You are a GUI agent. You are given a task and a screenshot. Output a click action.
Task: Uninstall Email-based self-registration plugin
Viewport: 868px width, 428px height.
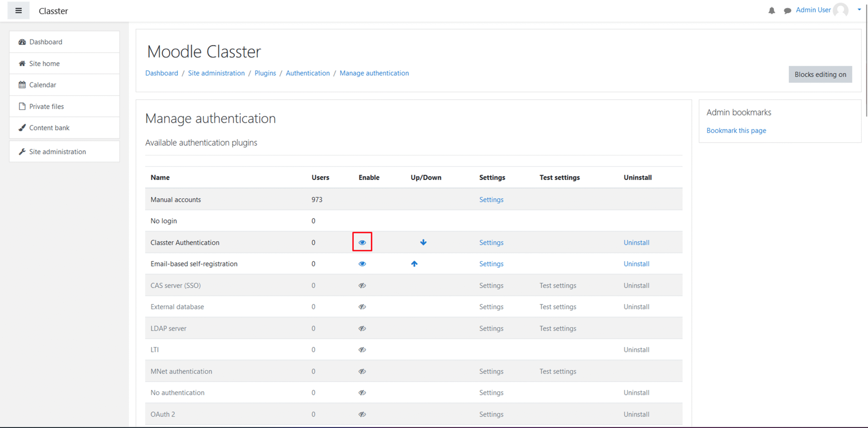pos(636,264)
